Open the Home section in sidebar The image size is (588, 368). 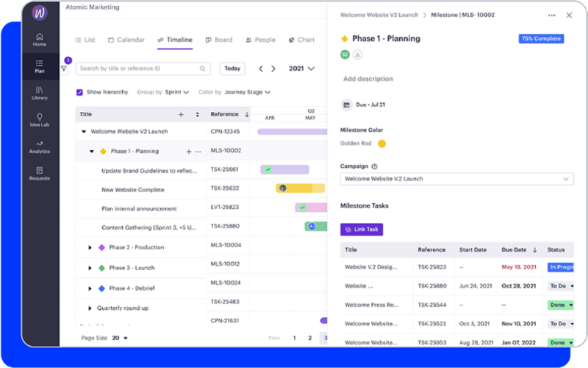click(x=40, y=40)
